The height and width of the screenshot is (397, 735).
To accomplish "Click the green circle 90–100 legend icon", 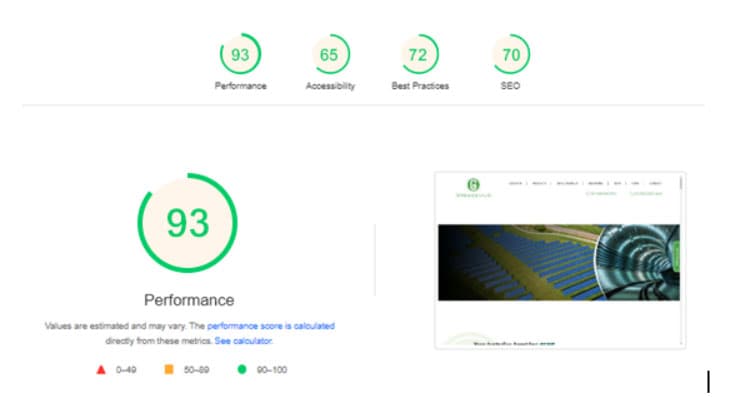I will 242,369.
